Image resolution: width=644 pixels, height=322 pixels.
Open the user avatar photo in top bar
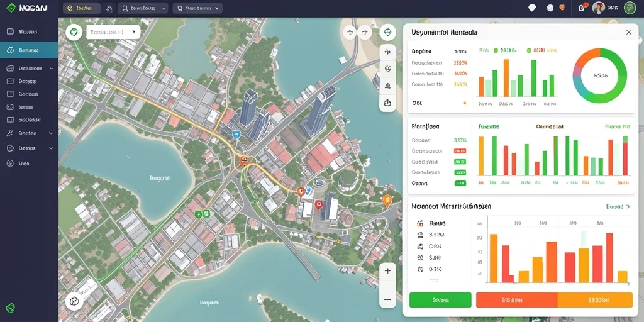599,8
